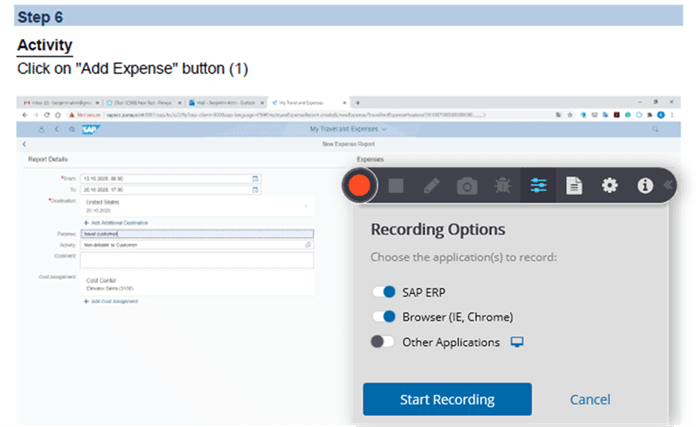Click browser reload button

(47, 115)
